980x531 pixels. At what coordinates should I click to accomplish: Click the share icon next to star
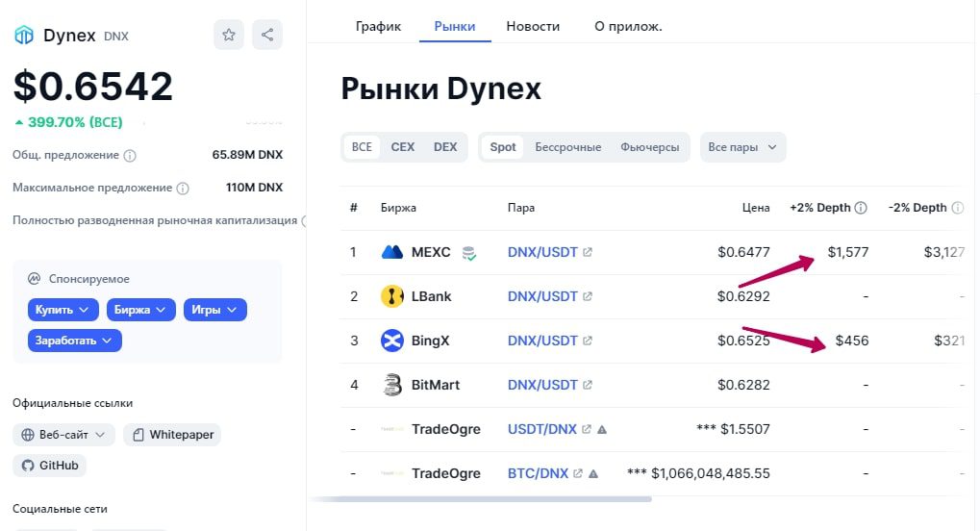point(266,35)
